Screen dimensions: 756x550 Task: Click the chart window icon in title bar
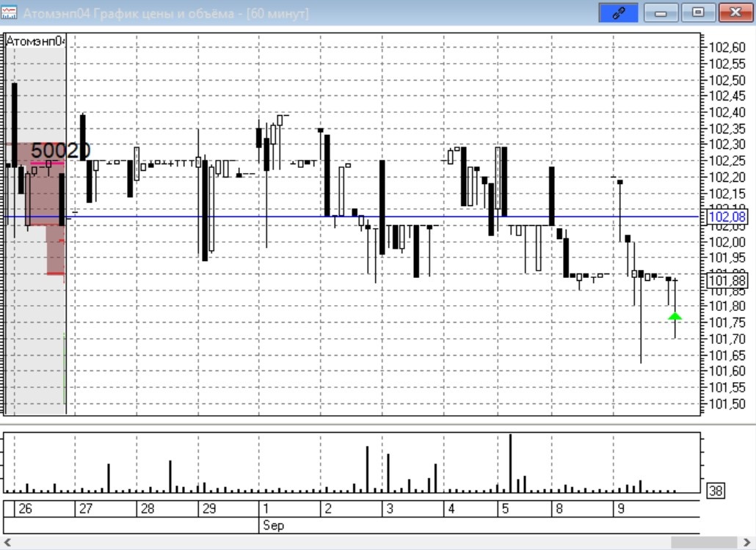[9, 12]
